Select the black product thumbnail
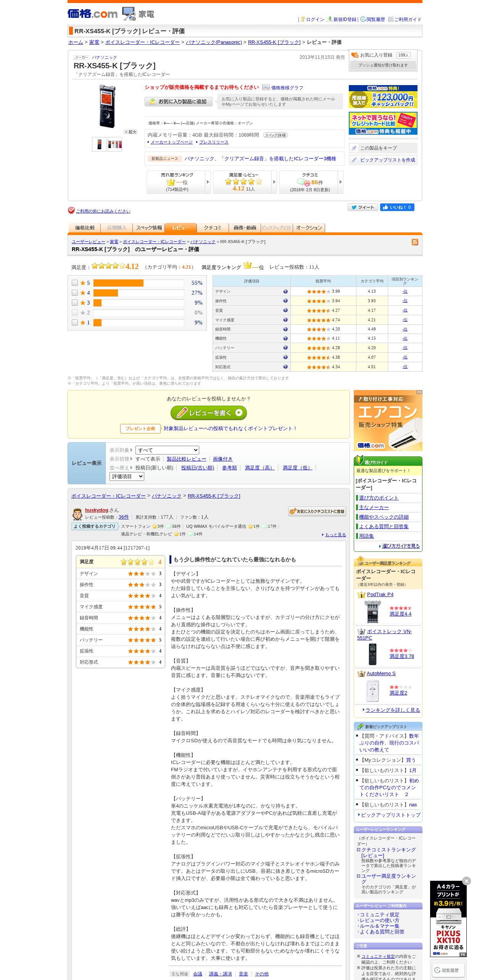 99,144
